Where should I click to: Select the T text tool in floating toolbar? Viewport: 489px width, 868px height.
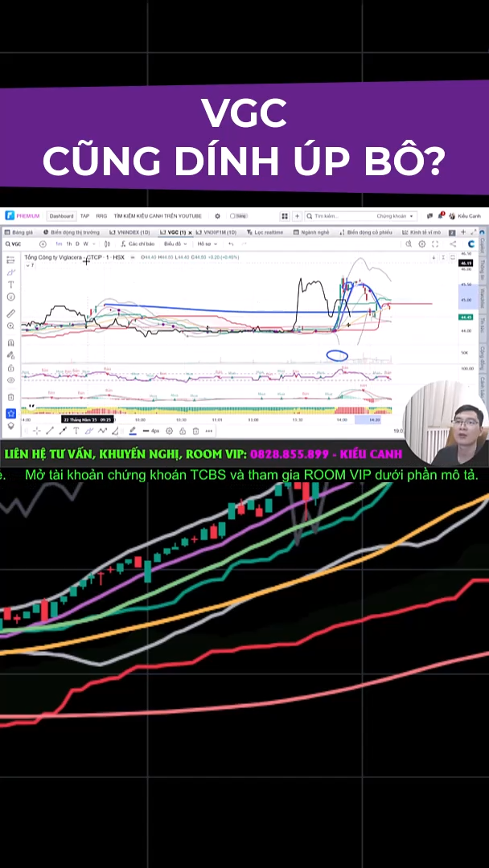click(76, 431)
